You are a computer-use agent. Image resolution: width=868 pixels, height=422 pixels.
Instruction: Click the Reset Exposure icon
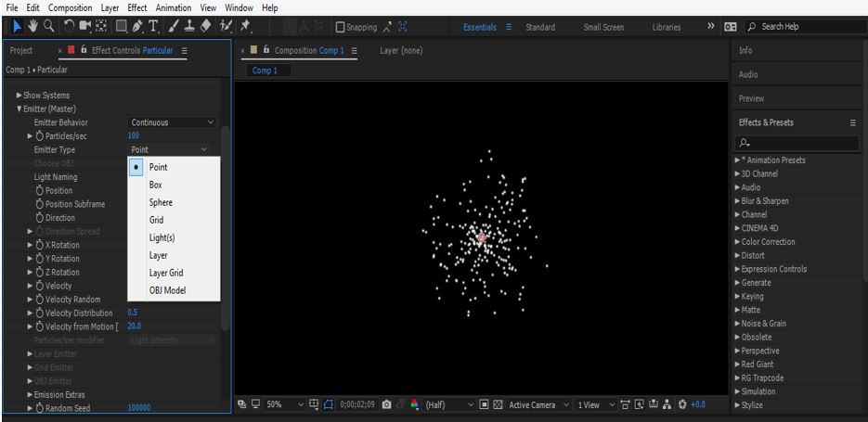click(x=681, y=405)
